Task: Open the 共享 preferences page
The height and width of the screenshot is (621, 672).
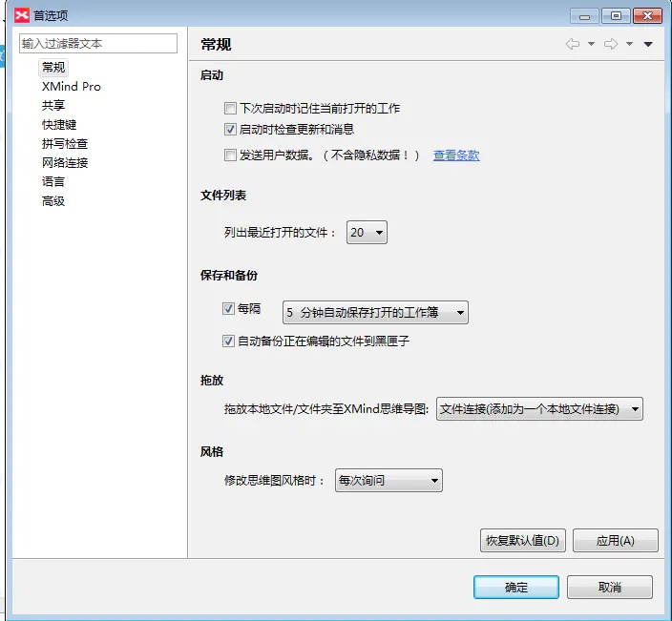Action: pos(53,105)
